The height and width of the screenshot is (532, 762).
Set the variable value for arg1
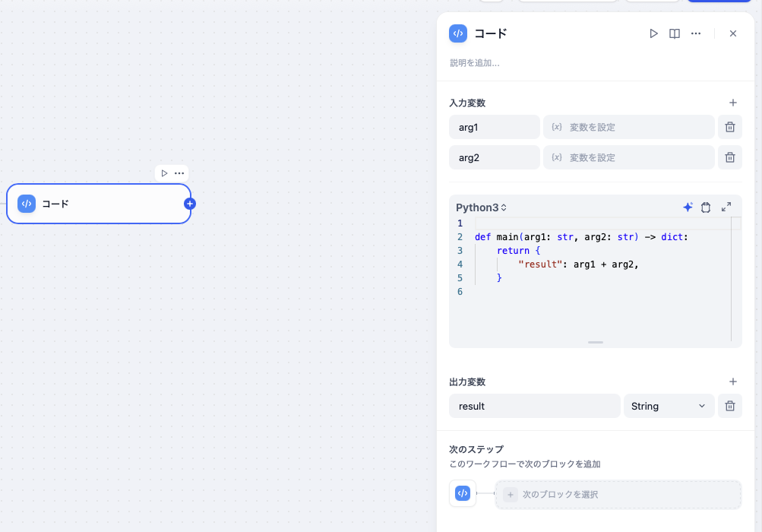629,127
